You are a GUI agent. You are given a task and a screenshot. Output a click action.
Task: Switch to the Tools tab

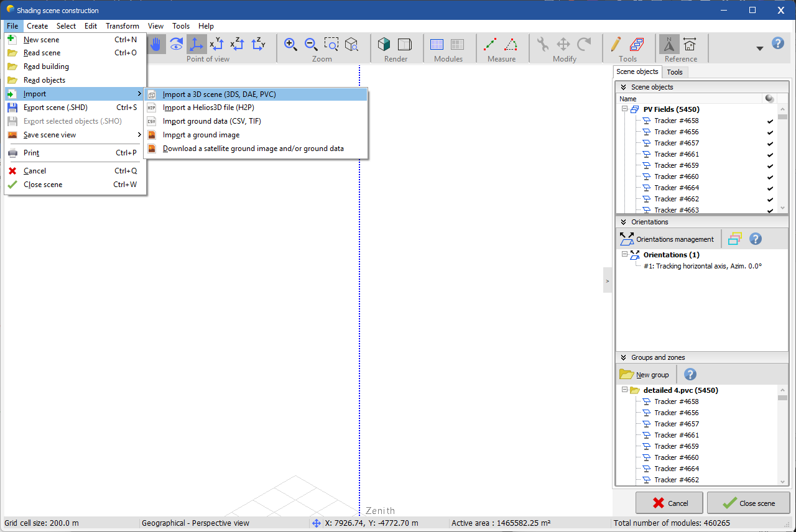pos(675,72)
